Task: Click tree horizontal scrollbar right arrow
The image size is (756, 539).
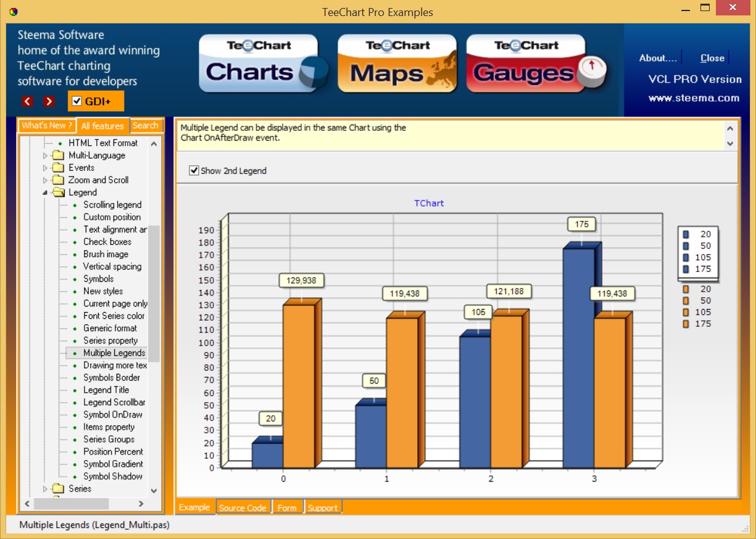Action: pos(141,504)
